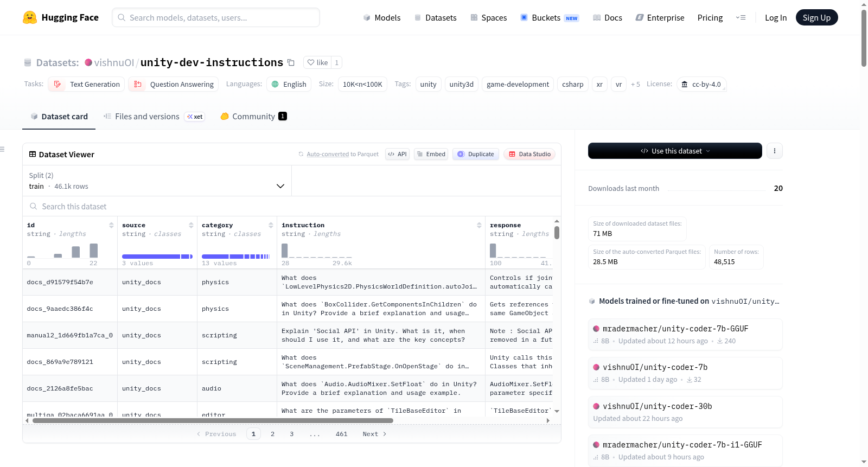Go to Datasets in the top navigation
The width and height of the screenshot is (868, 467).
[x=436, y=17]
